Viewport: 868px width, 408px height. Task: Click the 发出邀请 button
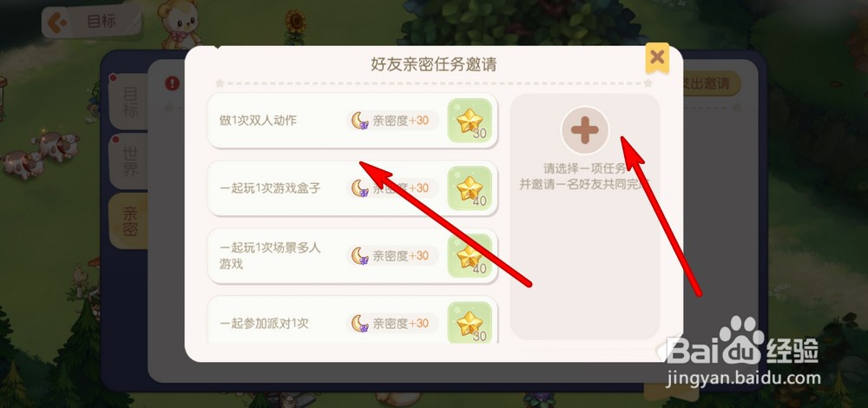pos(712,83)
